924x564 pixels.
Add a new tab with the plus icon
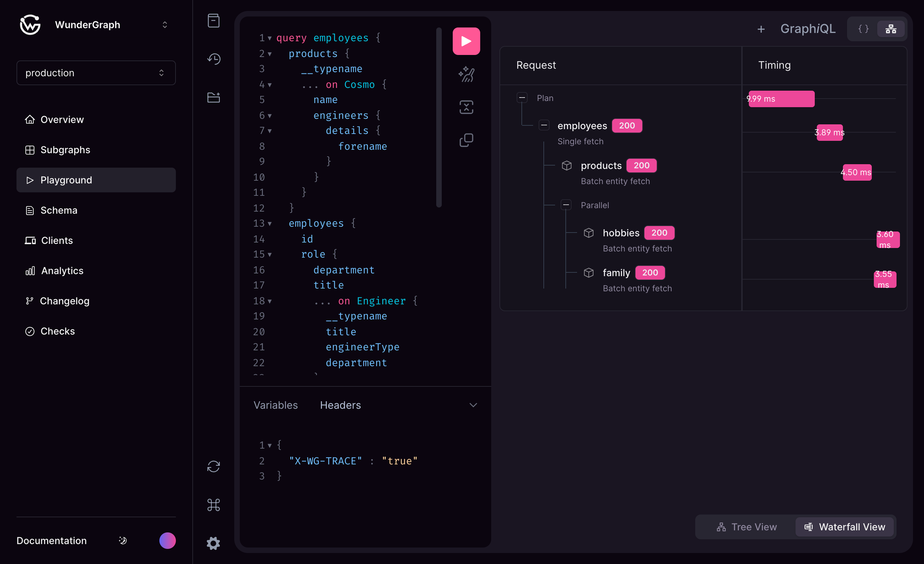(x=762, y=28)
